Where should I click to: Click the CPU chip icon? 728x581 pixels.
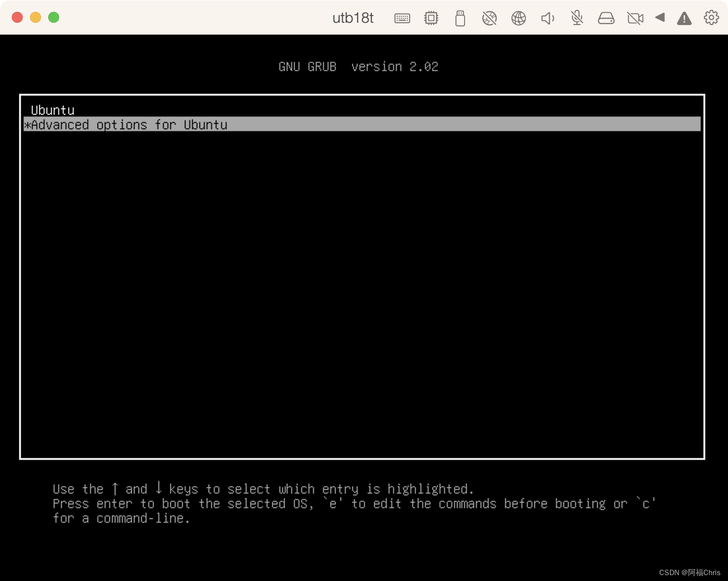431,18
